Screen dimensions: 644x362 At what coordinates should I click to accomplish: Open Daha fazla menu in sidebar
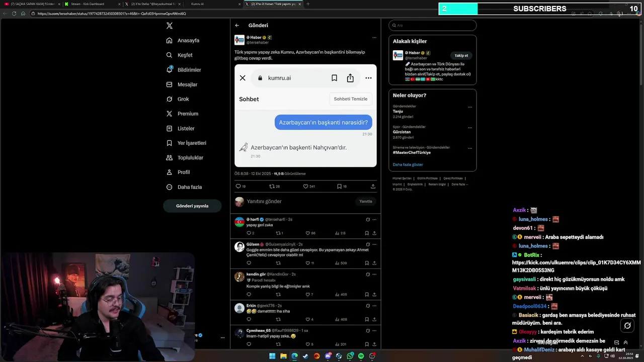point(184,187)
